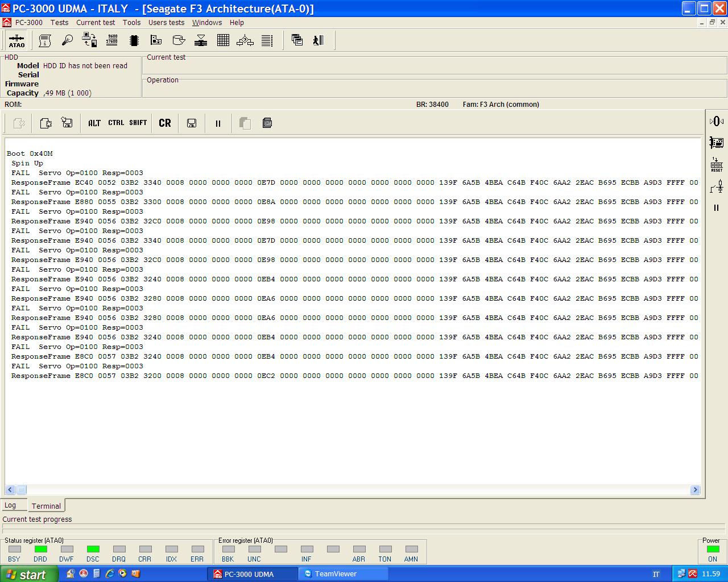
Task: Open the Users tests menu
Action: [x=166, y=23]
